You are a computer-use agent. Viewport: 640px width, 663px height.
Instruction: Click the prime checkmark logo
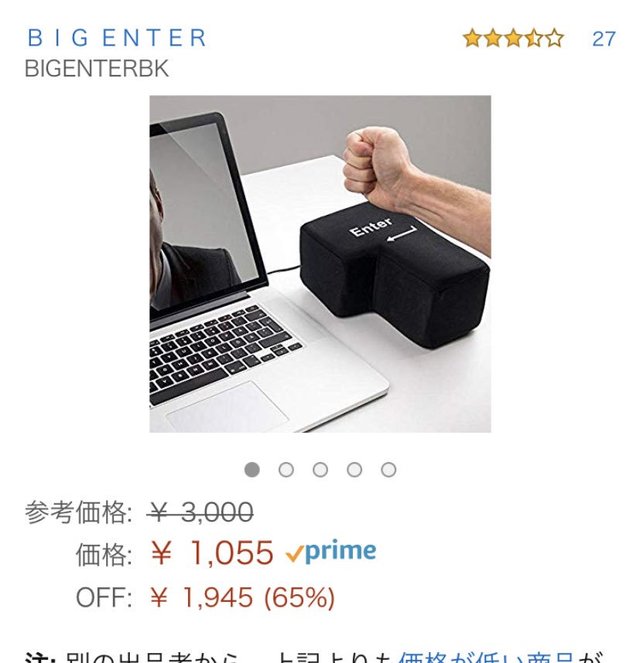pos(331,551)
